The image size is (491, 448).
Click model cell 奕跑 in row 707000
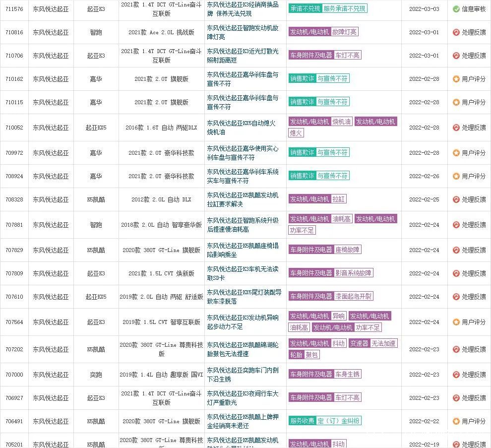coord(96,375)
